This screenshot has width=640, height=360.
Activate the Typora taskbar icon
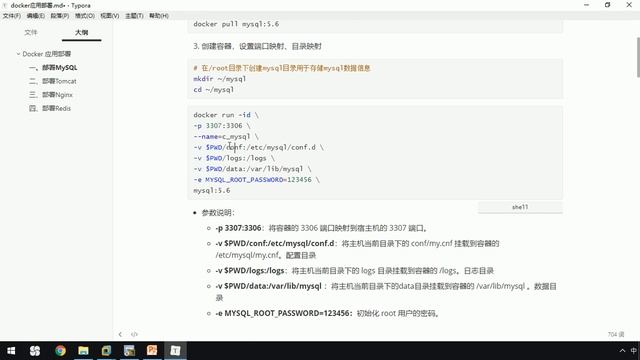tap(175, 351)
